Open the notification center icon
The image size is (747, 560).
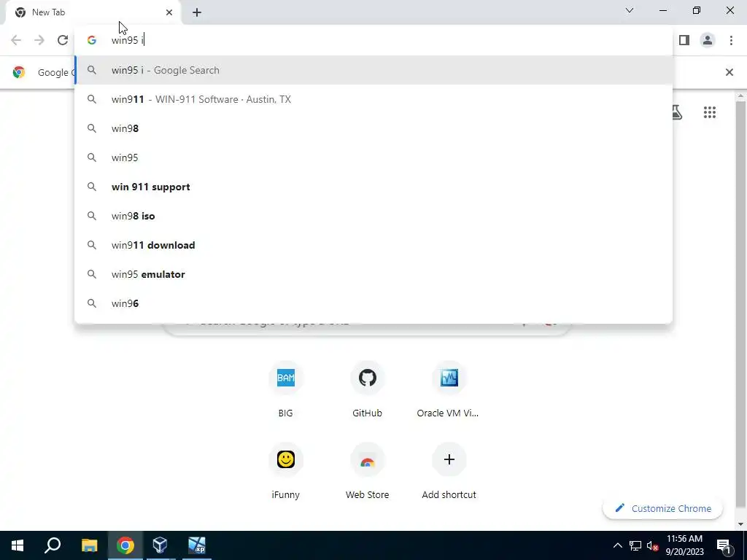click(724, 545)
